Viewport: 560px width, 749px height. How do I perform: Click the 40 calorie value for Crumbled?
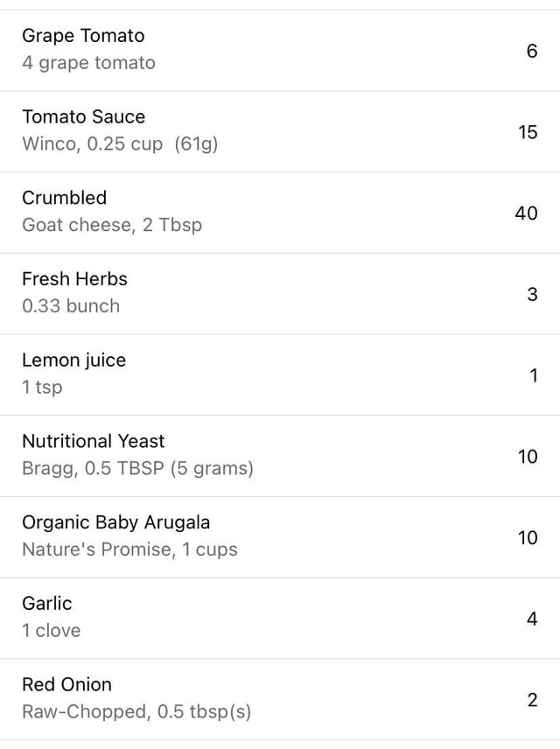pyautogui.click(x=526, y=213)
